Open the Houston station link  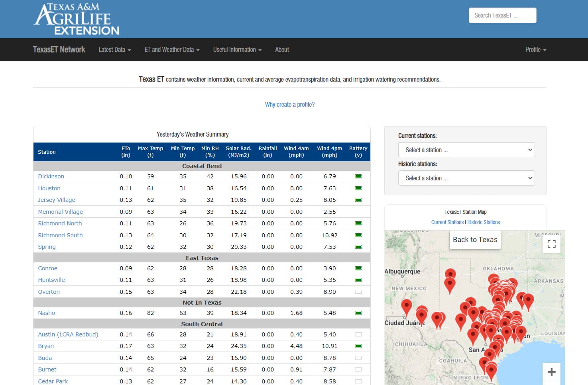49,188
